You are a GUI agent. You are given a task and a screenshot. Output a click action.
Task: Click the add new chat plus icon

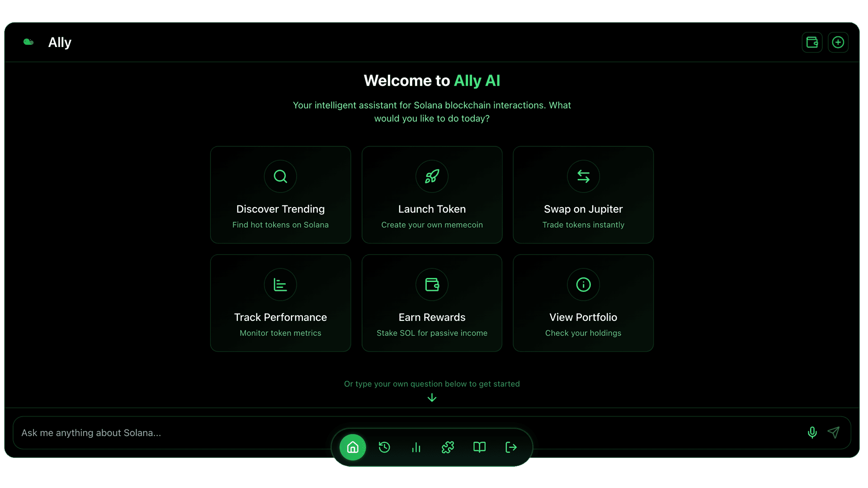[838, 42]
